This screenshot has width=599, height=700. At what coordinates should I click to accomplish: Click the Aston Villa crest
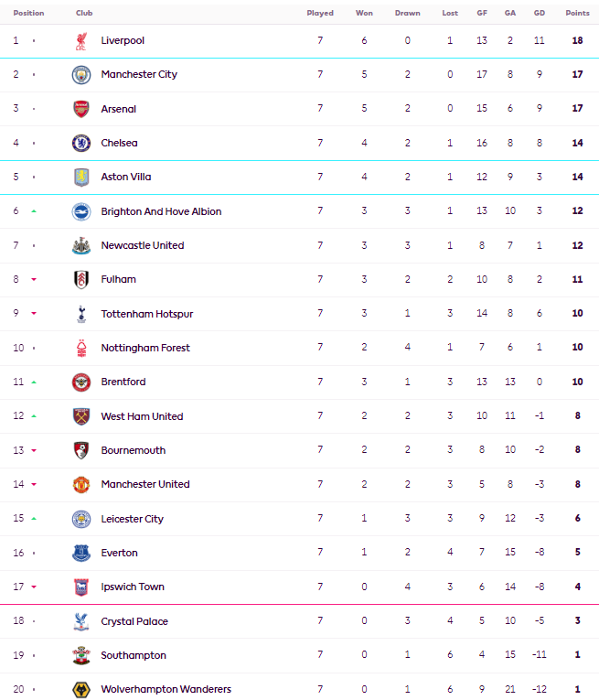click(81, 178)
